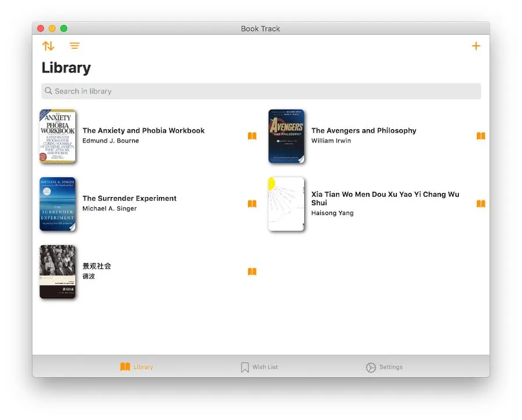Click open-book icon for The Surrender Experiment
Screen dimensions: 522x420
coord(252,204)
